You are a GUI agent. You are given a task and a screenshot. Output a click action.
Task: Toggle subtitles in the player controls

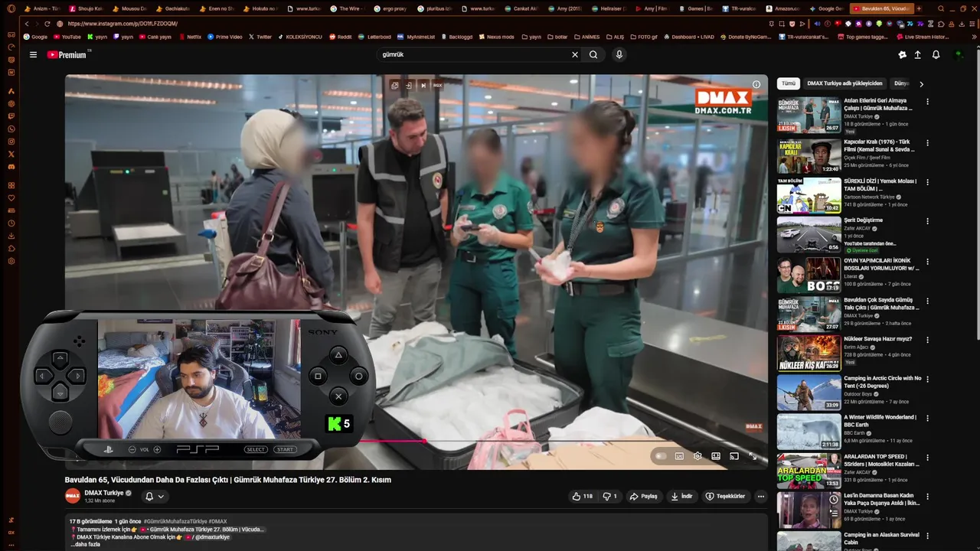(679, 456)
